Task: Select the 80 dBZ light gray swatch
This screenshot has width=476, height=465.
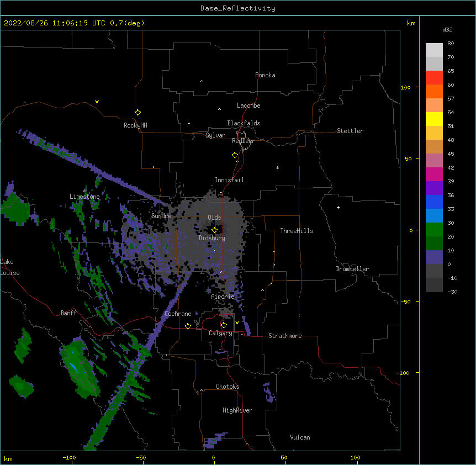Action: (434, 50)
